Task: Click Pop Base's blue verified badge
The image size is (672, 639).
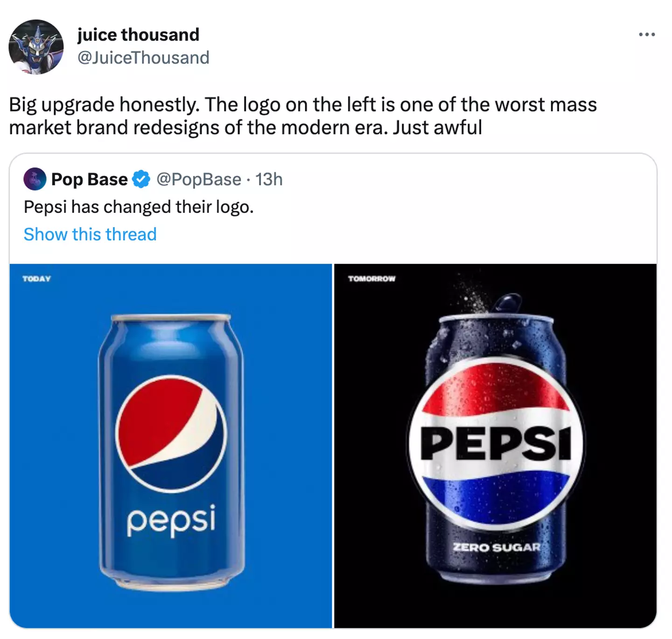Action: [x=141, y=179]
